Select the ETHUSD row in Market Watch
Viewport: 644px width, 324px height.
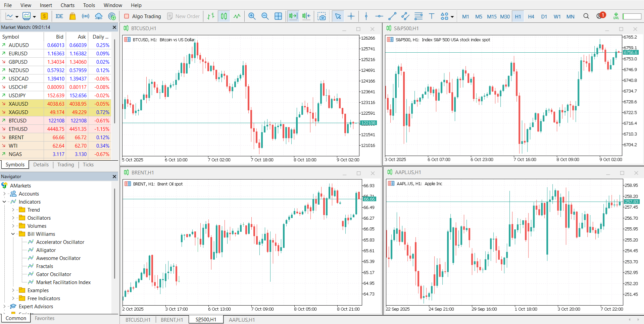pos(55,129)
